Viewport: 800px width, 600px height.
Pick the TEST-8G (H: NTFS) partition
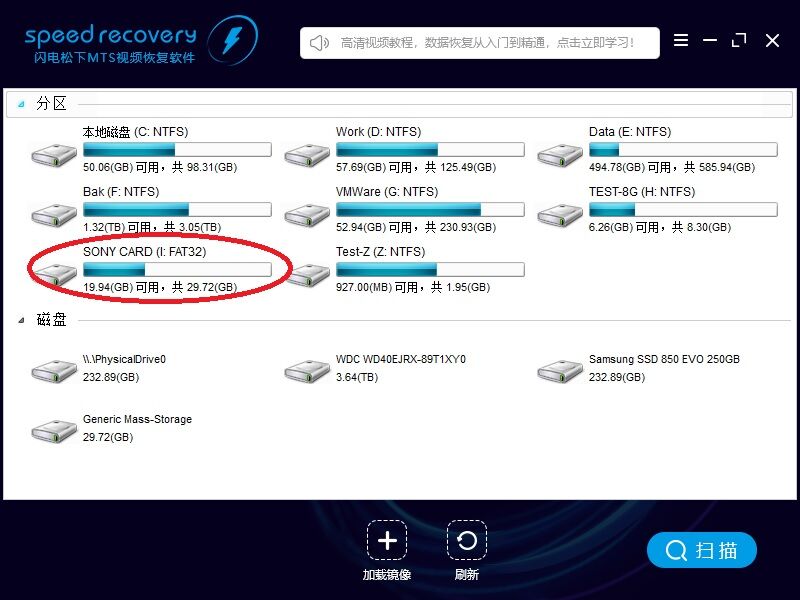[560, 214]
